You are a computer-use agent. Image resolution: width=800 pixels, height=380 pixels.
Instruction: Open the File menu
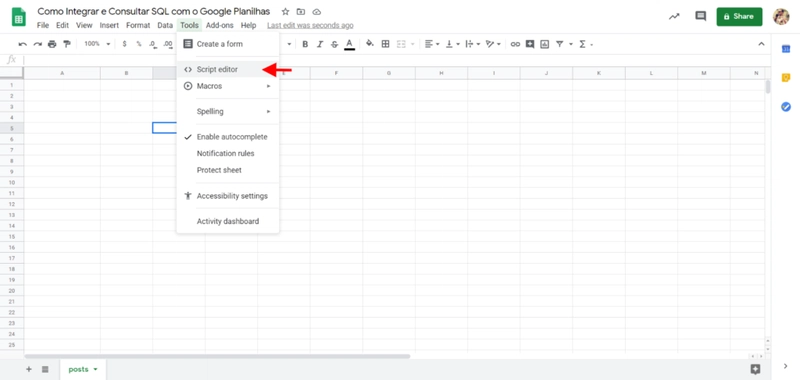click(43, 25)
